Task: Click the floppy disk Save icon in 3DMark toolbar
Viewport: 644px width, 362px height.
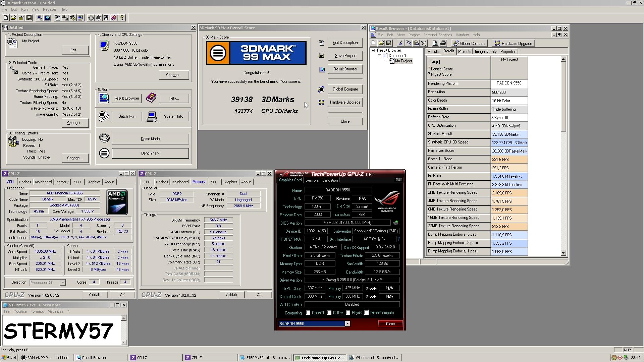Action: (x=29, y=18)
